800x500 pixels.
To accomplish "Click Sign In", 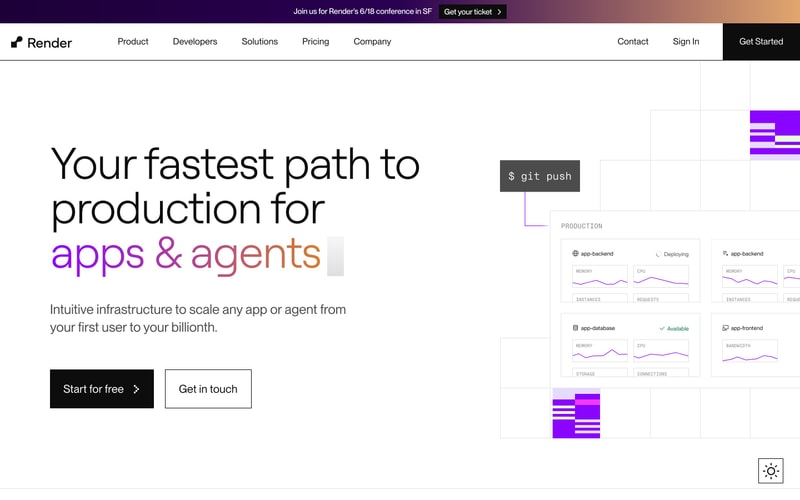I will (686, 41).
